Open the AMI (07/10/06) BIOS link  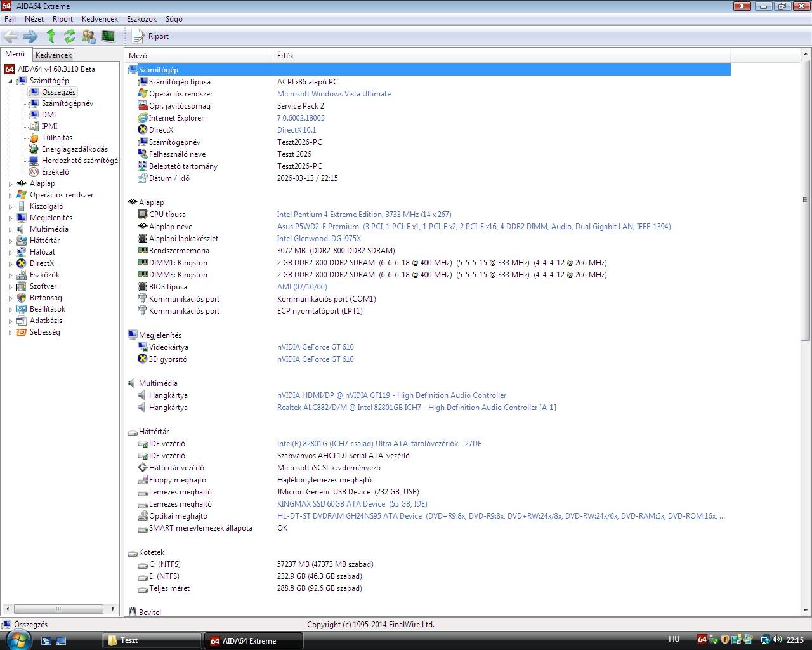302,287
